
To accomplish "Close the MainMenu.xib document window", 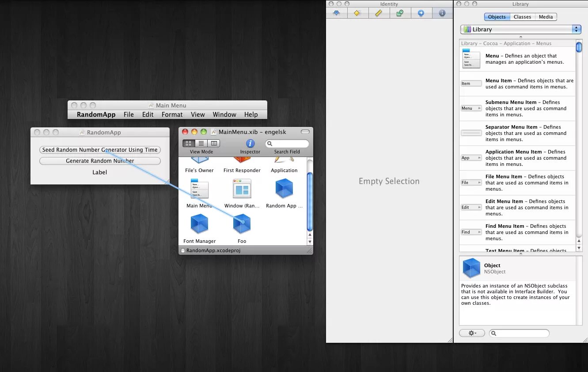I will (185, 132).
